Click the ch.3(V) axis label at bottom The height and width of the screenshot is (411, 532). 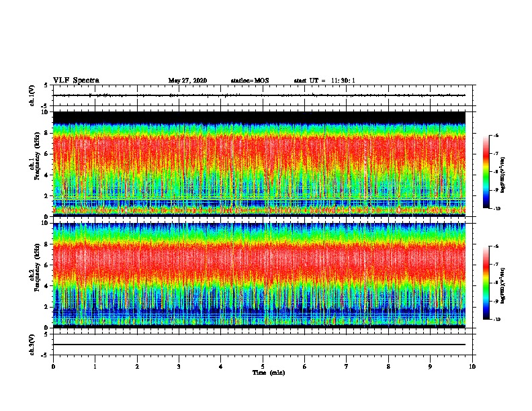[32, 345]
